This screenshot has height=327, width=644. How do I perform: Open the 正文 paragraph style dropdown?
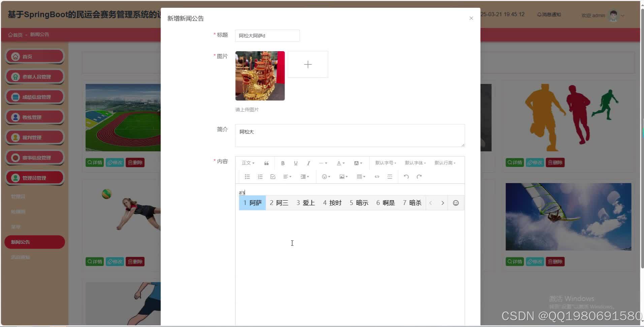[247, 163]
